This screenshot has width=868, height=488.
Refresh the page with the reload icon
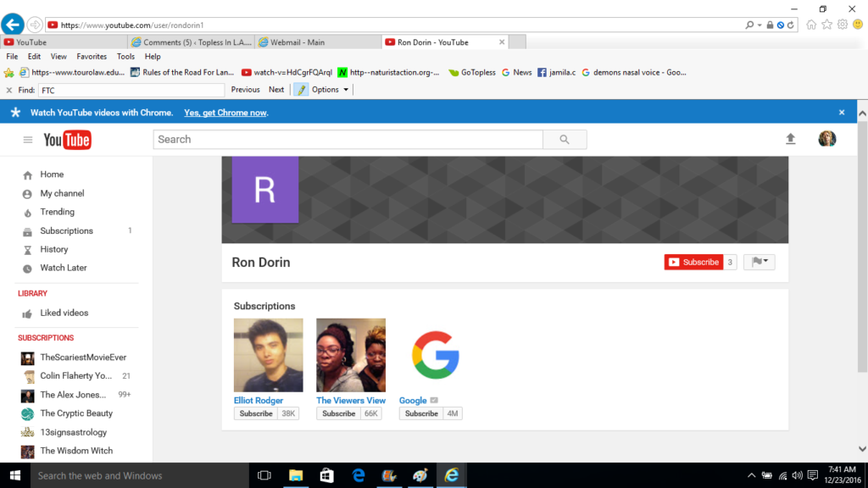(791, 25)
